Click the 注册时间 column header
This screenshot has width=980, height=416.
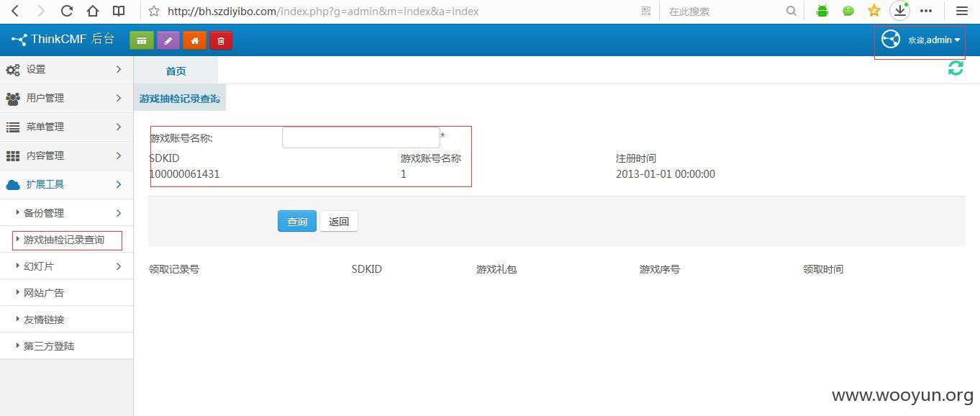[x=636, y=158]
